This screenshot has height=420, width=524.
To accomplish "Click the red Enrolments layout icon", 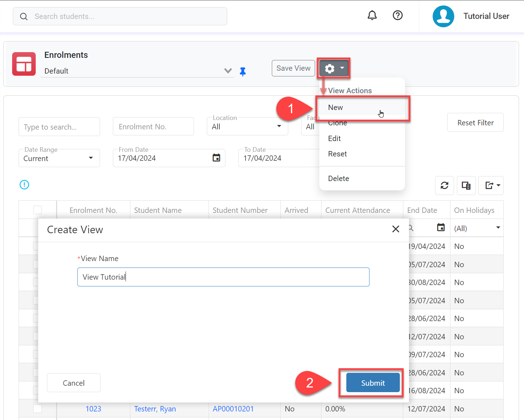I will pyautogui.click(x=24, y=64).
